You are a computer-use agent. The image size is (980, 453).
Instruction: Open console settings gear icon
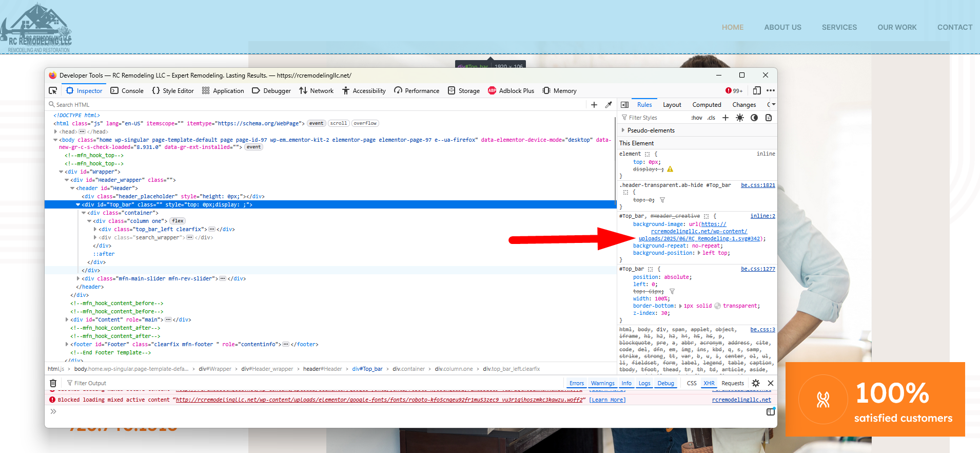point(756,383)
